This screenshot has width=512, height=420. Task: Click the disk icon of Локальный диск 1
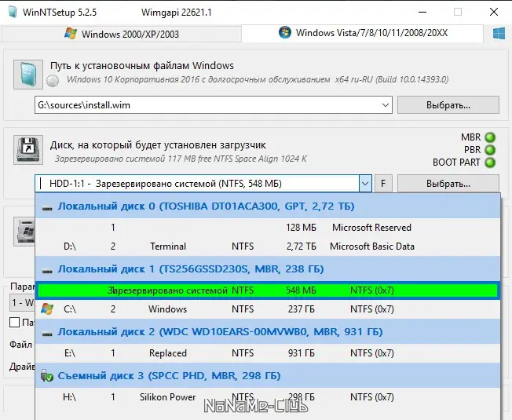pyautogui.click(x=47, y=270)
